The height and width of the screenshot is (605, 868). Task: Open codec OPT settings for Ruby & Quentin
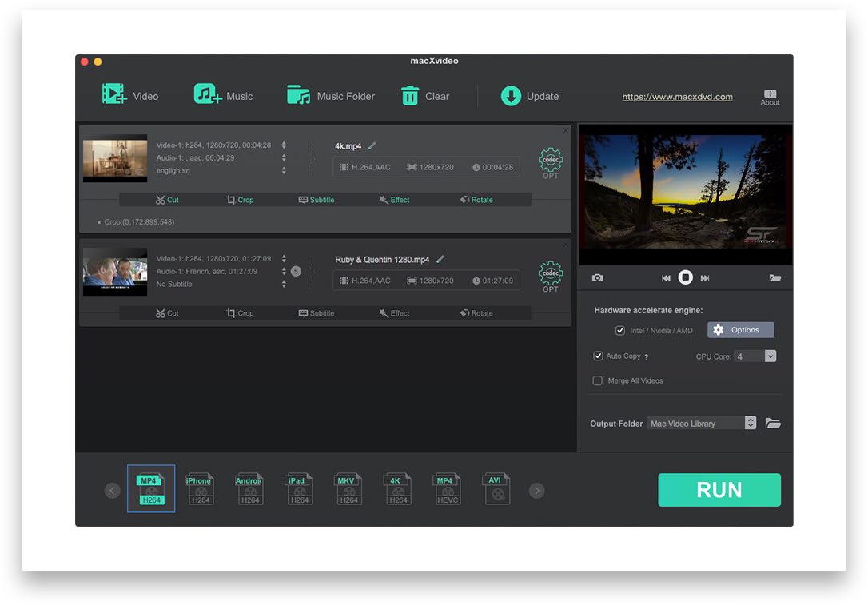coord(550,277)
